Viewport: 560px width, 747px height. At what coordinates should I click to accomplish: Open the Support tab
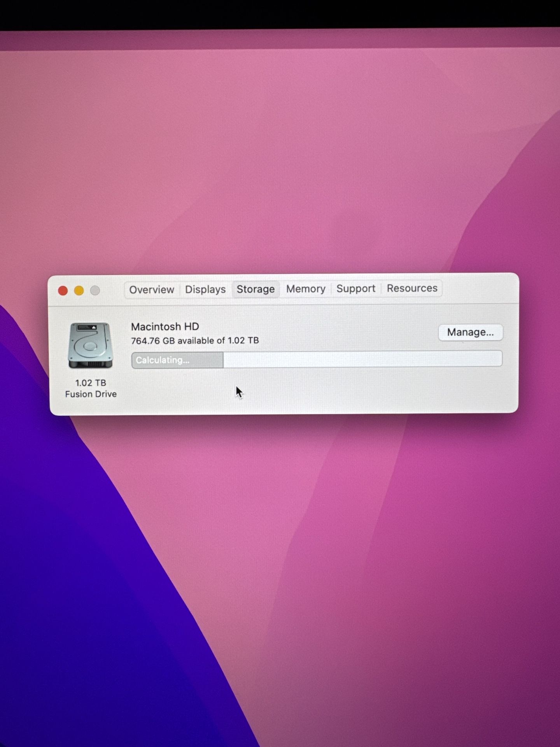356,288
